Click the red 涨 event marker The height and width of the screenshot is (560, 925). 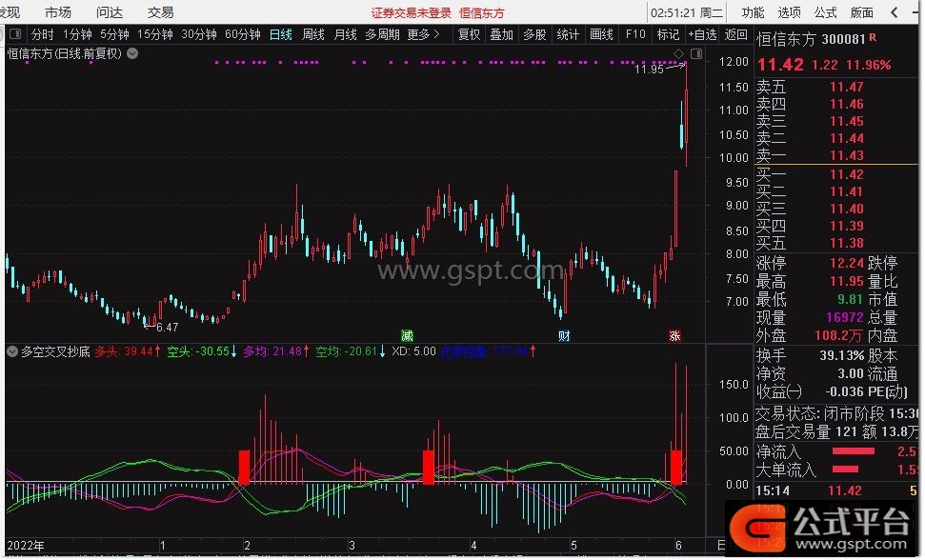674,336
